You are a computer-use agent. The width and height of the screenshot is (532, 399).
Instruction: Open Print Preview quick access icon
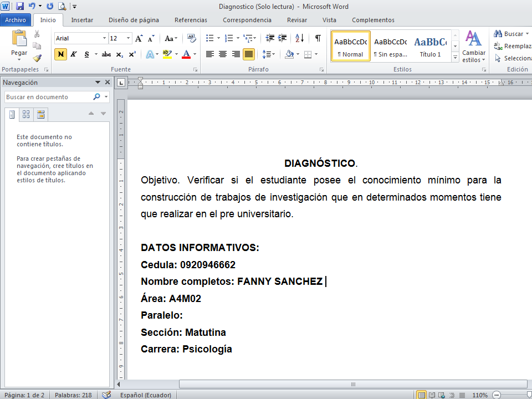[62, 6]
